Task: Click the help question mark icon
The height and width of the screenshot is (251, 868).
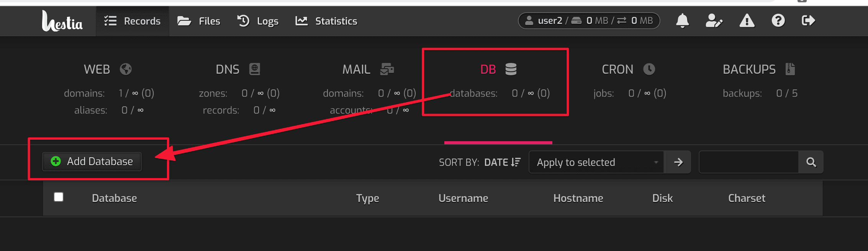Action: click(778, 21)
